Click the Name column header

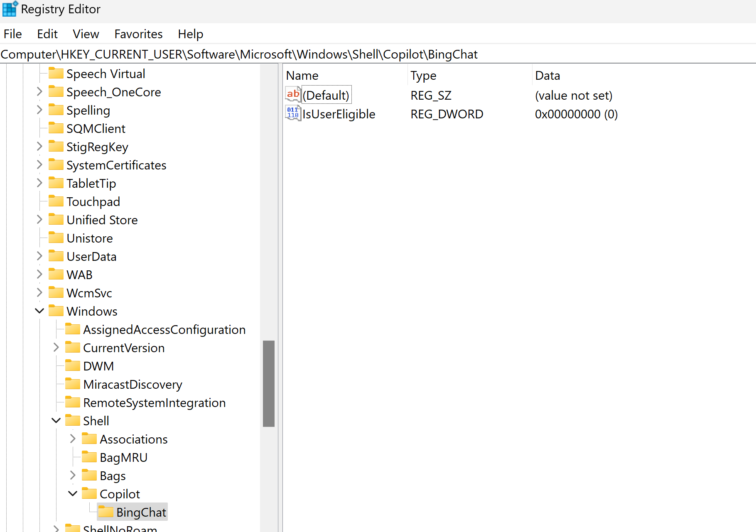pos(346,76)
